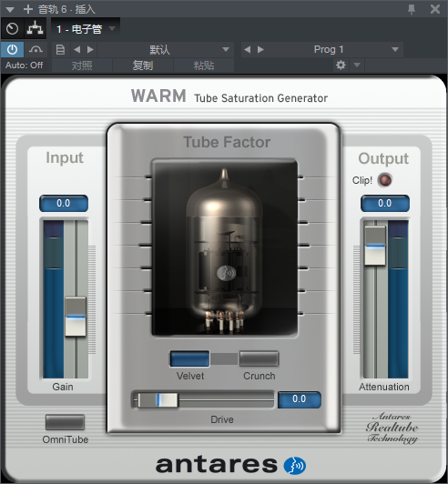Image resolution: width=448 pixels, height=484 pixels.
Task: Toggle the plugin power bypass button
Action: tap(12, 49)
